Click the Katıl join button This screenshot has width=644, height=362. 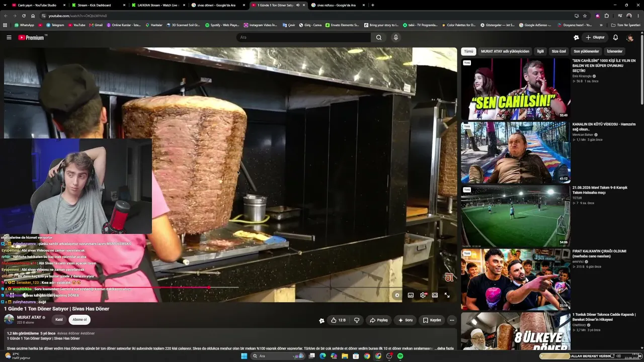point(59,319)
